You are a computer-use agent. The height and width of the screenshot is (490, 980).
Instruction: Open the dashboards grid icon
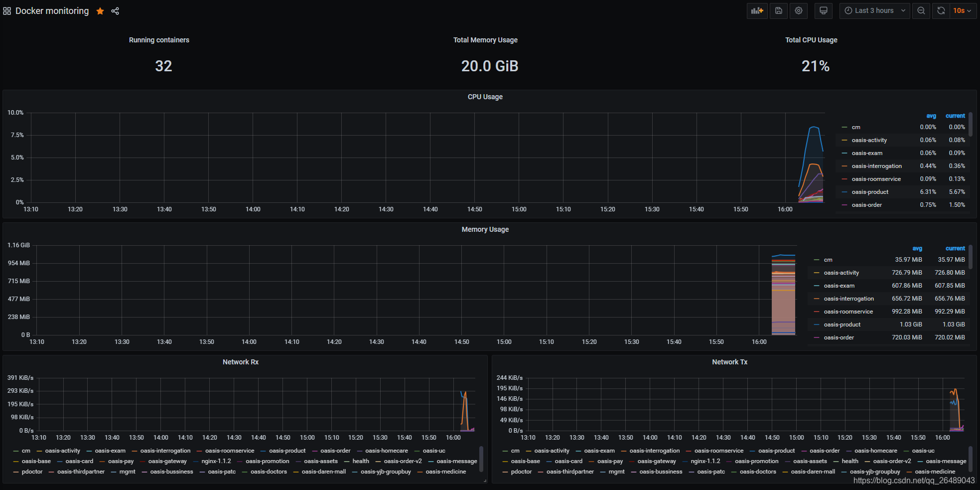tap(7, 11)
